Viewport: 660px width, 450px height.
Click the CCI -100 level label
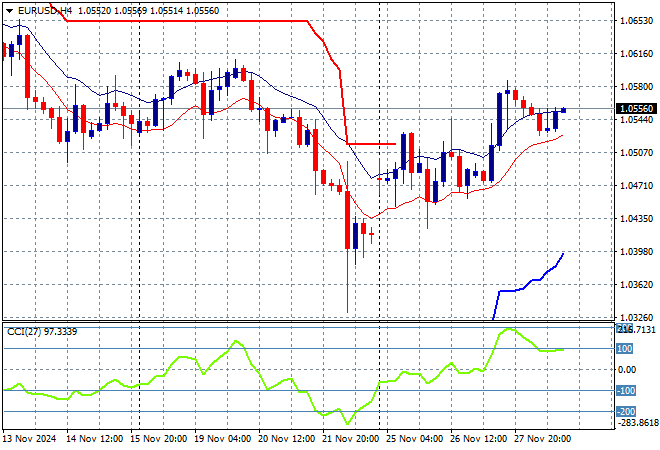click(625, 391)
